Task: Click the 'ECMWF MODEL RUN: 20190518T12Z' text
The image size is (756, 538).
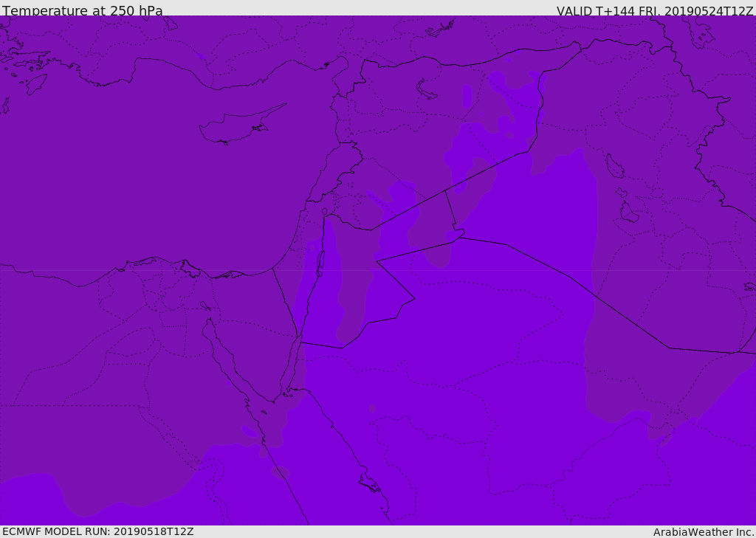Action: click(x=98, y=531)
